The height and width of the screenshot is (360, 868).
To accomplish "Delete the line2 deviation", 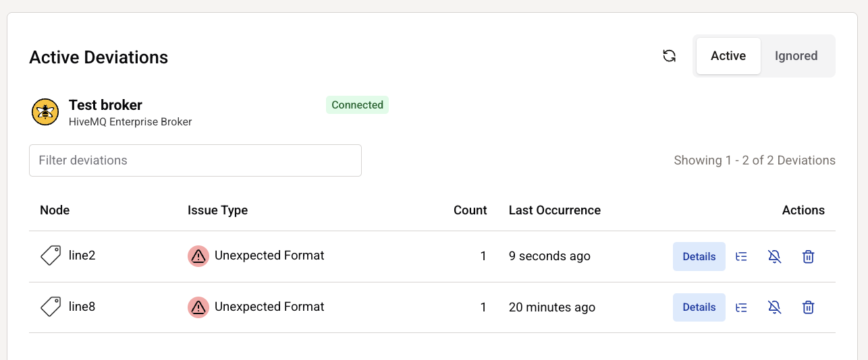I will pos(808,256).
